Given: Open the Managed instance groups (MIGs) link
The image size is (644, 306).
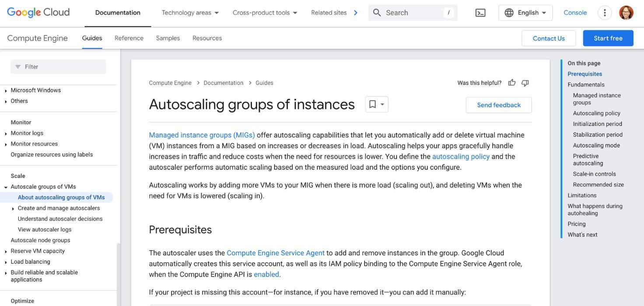Looking at the screenshot, I should click(x=202, y=135).
